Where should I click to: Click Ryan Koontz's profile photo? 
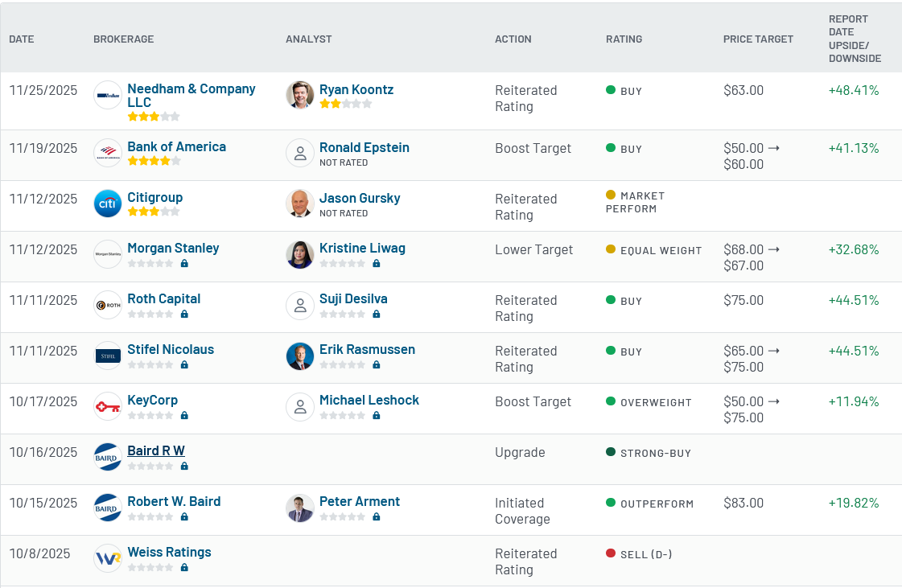(299, 95)
